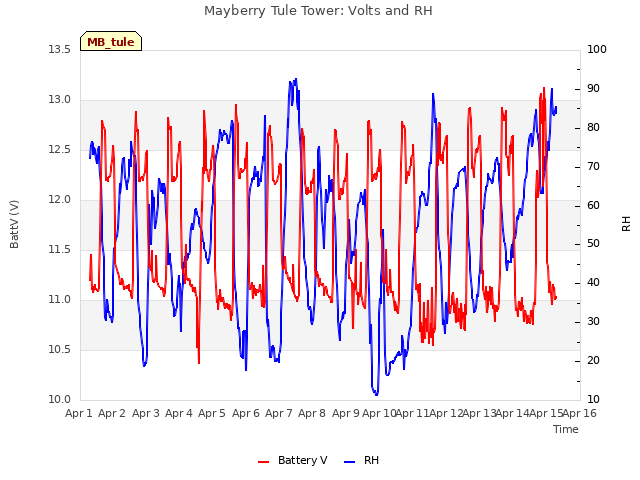Click the 'Apr 12' date label

coord(446,414)
